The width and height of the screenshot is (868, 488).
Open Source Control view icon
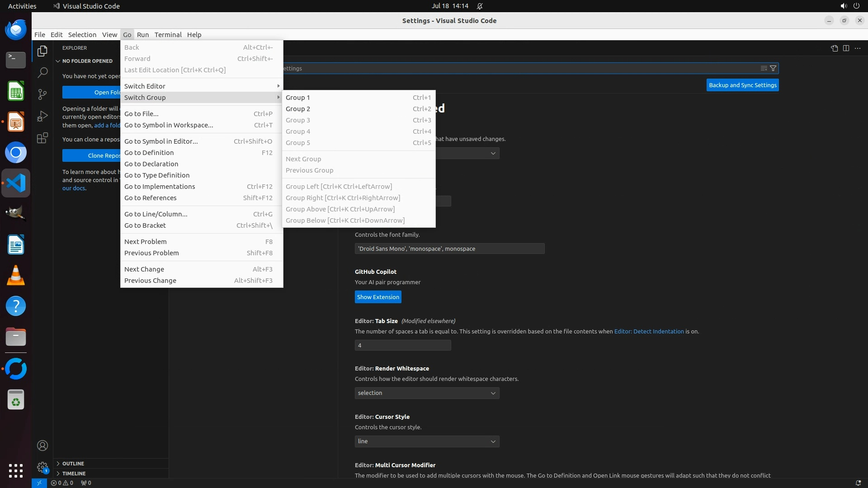coord(42,94)
